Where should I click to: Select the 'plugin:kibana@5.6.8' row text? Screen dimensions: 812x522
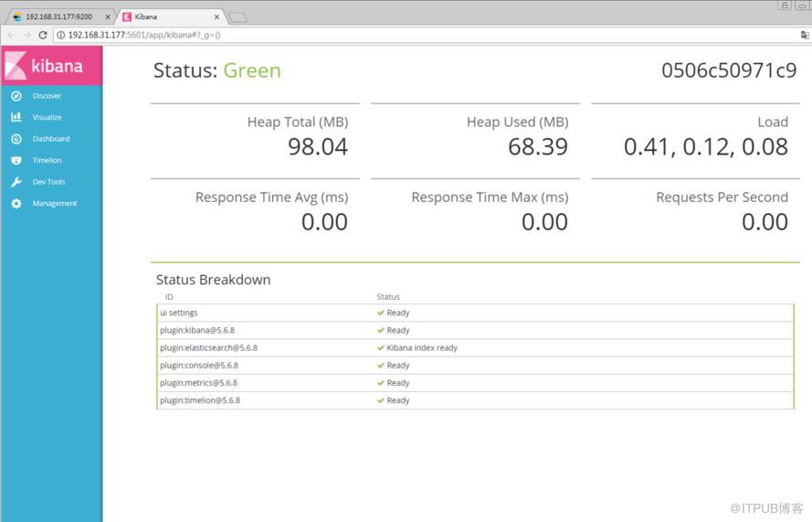197,330
